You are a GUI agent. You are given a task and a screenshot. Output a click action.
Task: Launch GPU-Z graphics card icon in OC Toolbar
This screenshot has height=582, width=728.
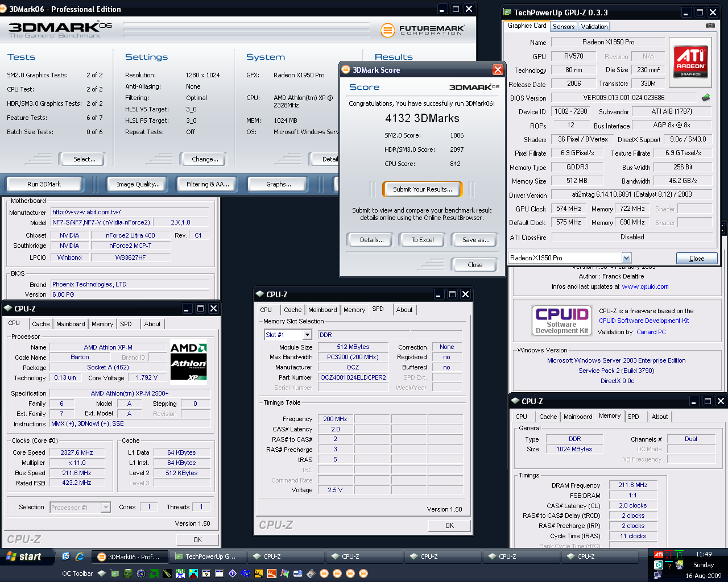(115, 573)
